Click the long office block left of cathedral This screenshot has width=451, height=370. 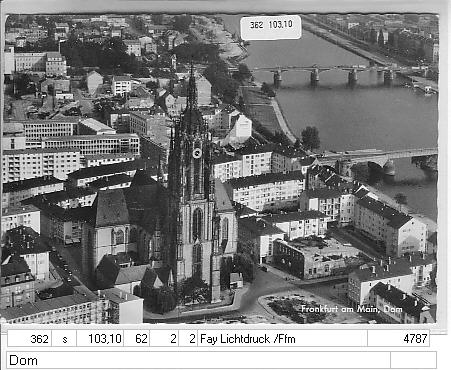pyautogui.click(x=91, y=144)
